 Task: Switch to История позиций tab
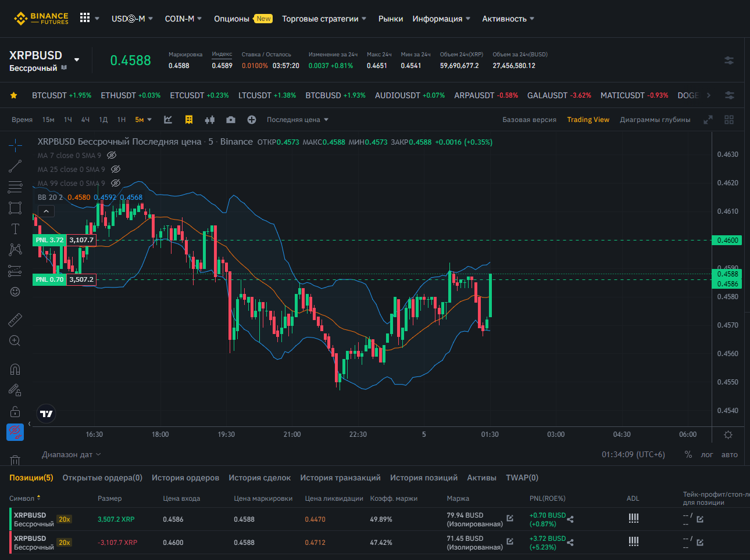click(424, 478)
